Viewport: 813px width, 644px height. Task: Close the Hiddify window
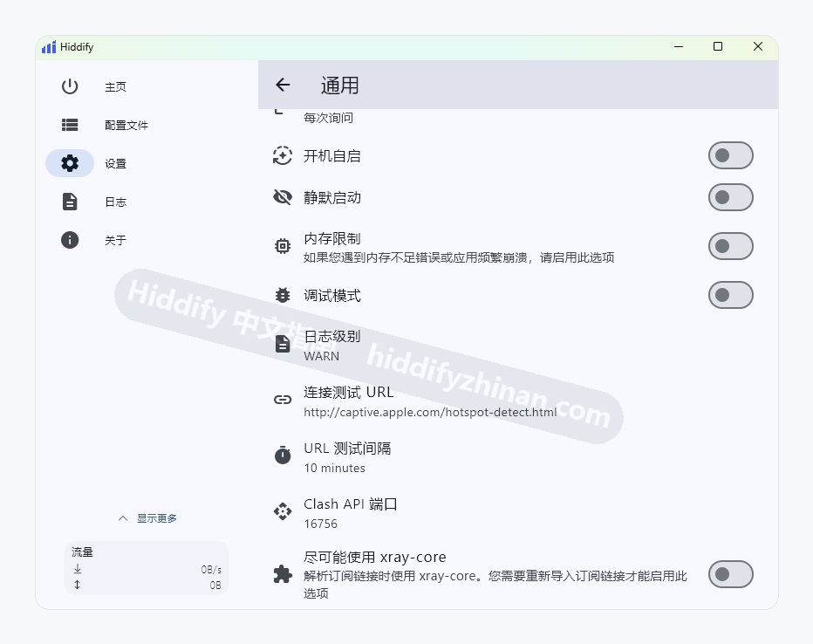pyautogui.click(x=758, y=46)
